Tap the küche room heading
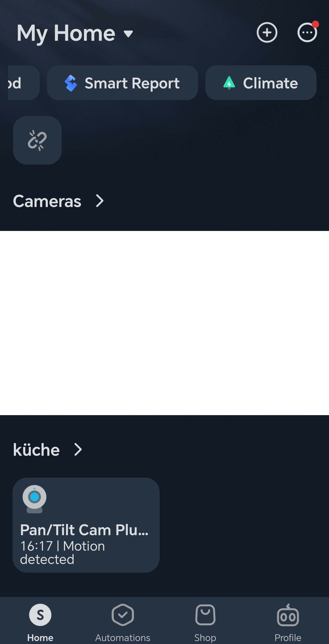Image resolution: width=329 pixels, height=644 pixels. pos(37,450)
